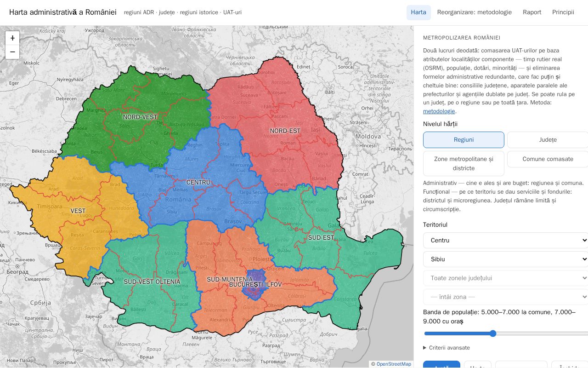Click the population band slider handle
The height and width of the screenshot is (368, 588).
point(493,333)
